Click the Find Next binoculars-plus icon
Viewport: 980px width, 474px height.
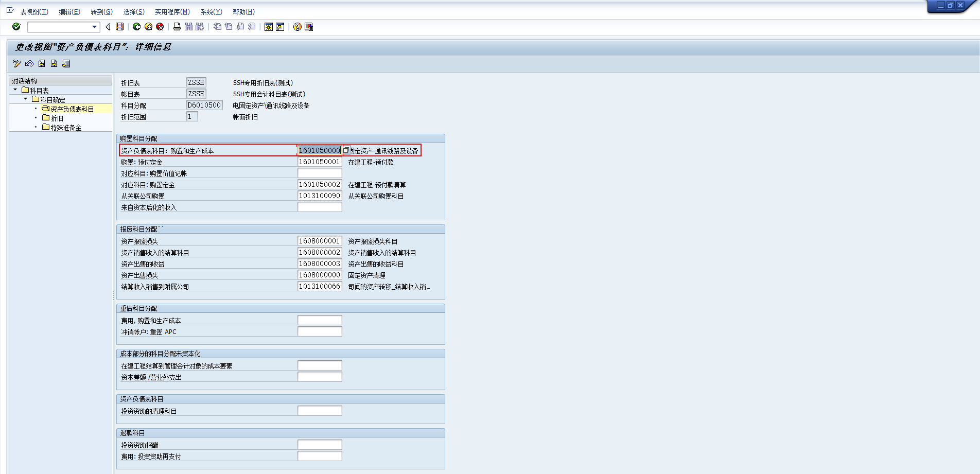(x=200, y=27)
